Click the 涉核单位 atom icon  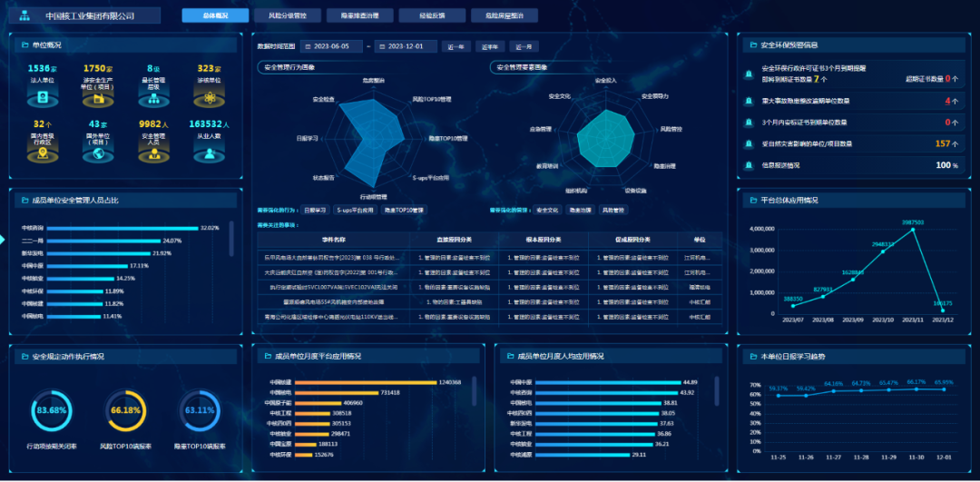[210, 97]
